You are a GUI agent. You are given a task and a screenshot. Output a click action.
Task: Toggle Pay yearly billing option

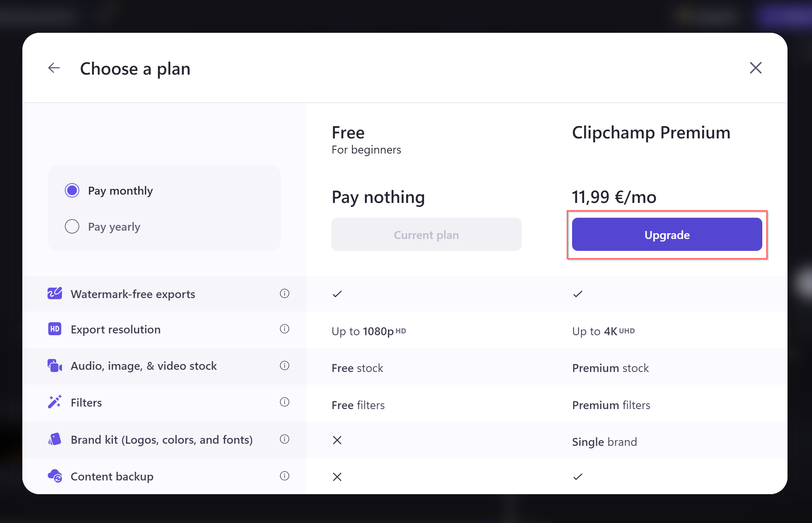(x=71, y=226)
